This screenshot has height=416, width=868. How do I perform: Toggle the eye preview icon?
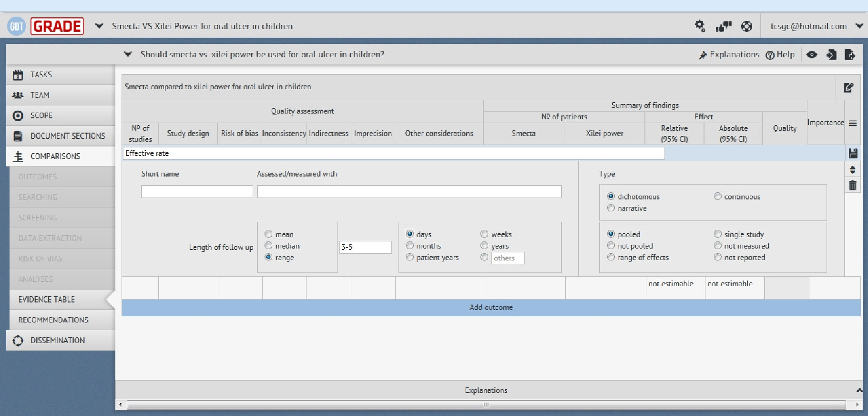812,55
